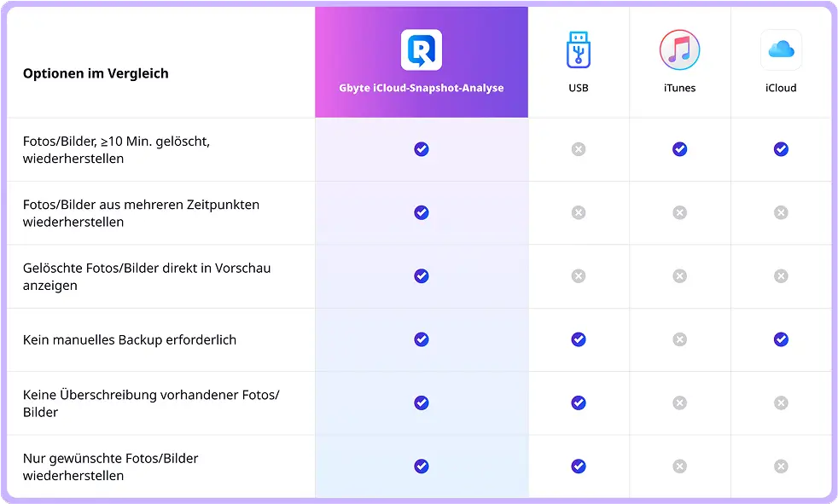
Task: Click "Kein manuelles Backup erforderlich" row text
Action: [130, 339]
